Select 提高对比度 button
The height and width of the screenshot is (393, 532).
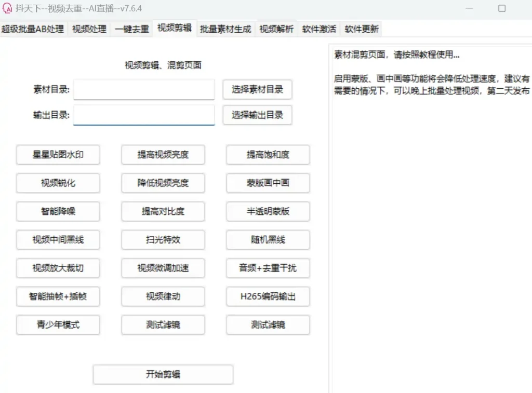pyautogui.click(x=163, y=211)
